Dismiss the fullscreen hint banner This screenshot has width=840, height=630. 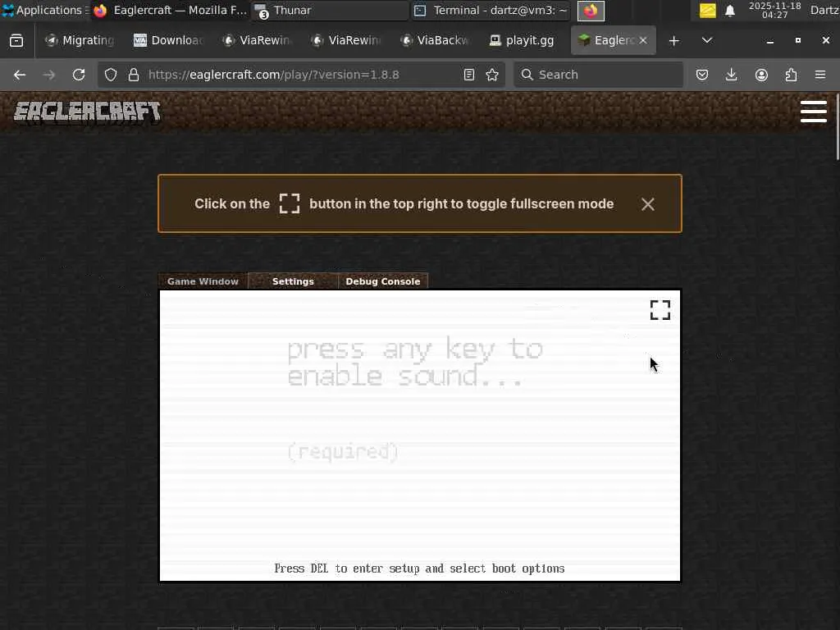pyautogui.click(x=648, y=204)
